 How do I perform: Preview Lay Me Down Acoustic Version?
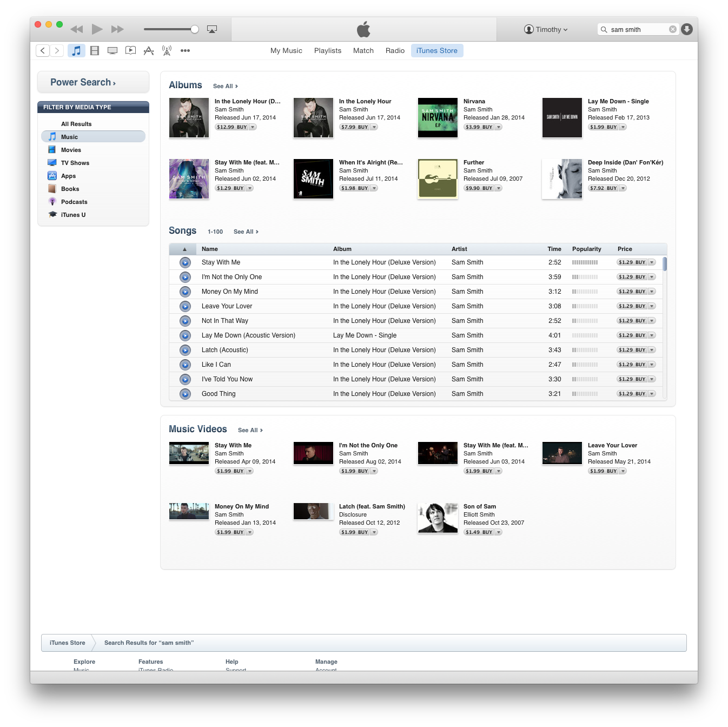tap(185, 335)
